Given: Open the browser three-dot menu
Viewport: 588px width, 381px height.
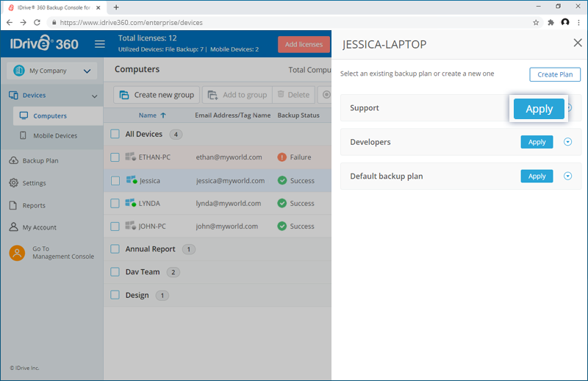Looking at the screenshot, I should [578, 23].
